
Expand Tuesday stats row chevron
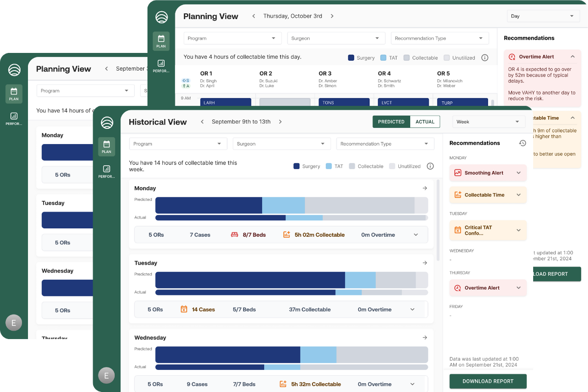pos(413,310)
